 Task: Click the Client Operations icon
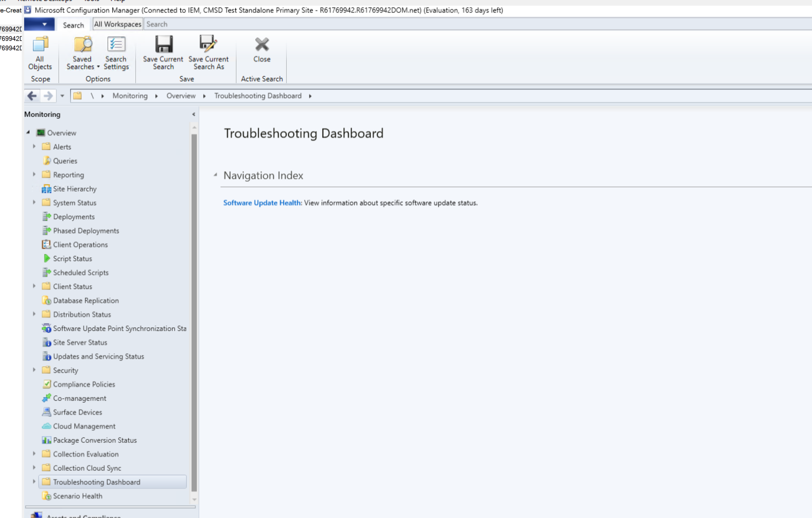tap(46, 245)
